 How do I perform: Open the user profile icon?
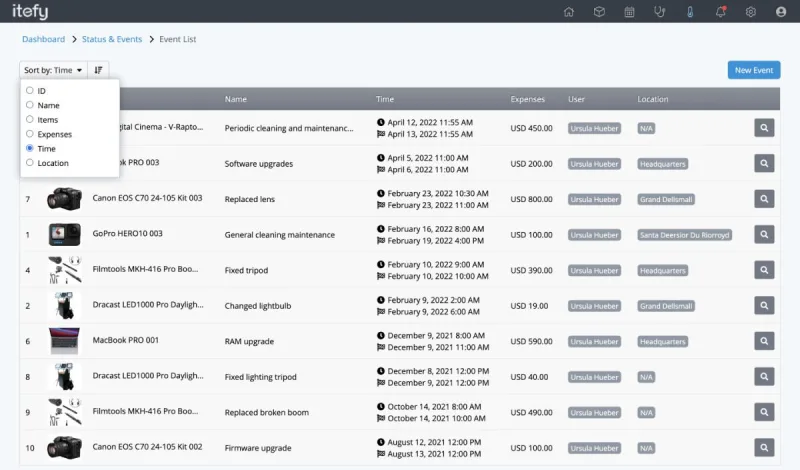781,12
